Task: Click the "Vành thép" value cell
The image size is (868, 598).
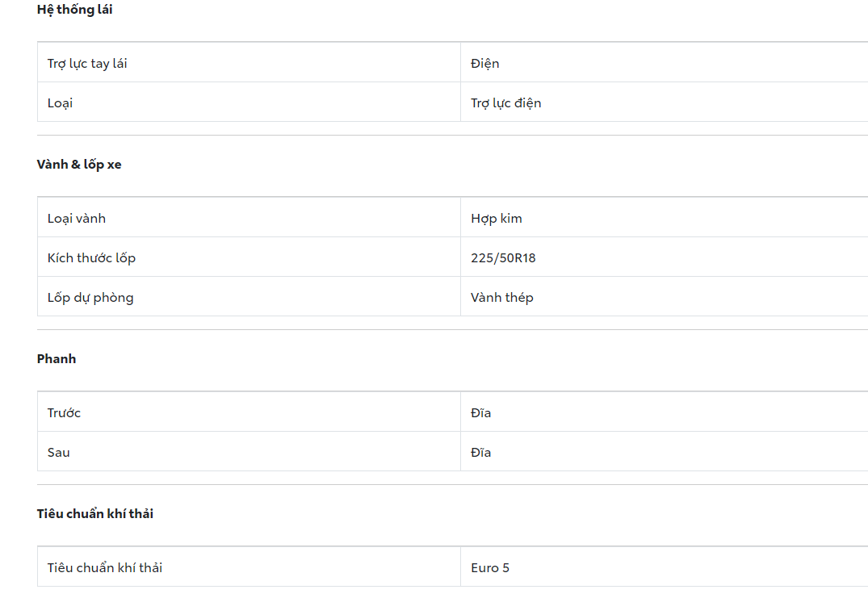Action: coord(502,298)
